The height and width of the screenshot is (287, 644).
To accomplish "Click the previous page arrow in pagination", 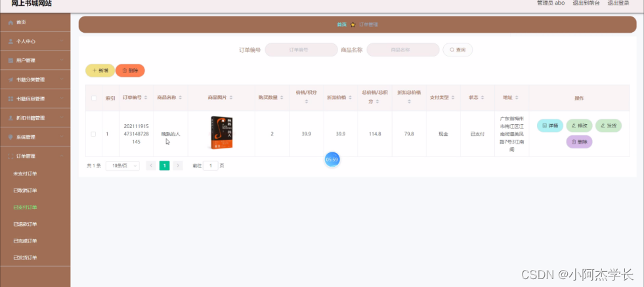I will coord(151,166).
